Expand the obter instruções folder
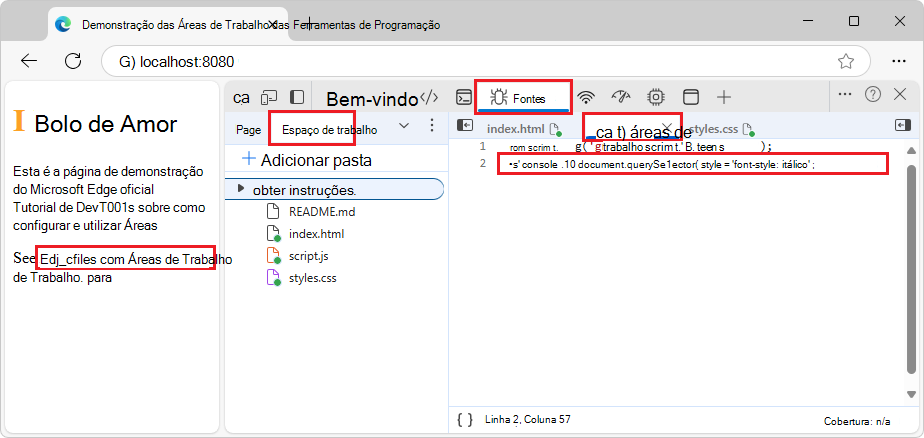Viewport: 924px width, 438px height. pyautogui.click(x=240, y=189)
